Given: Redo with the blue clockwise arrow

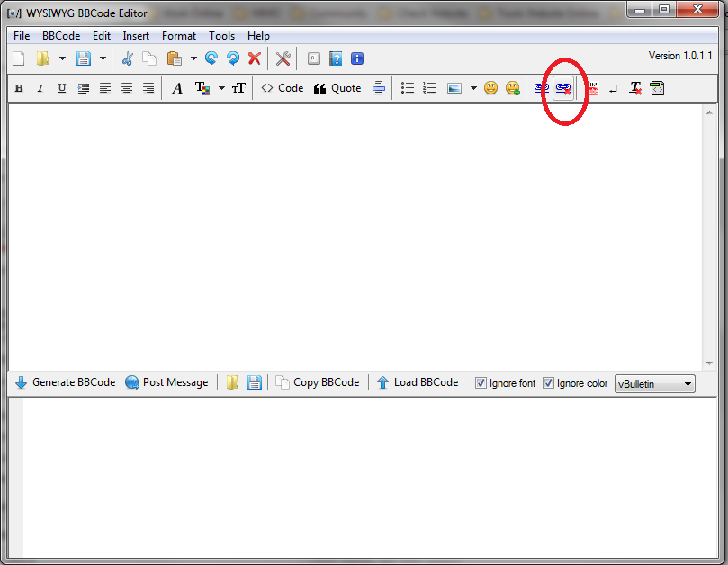Looking at the screenshot, I should click(x=232, y=58).
